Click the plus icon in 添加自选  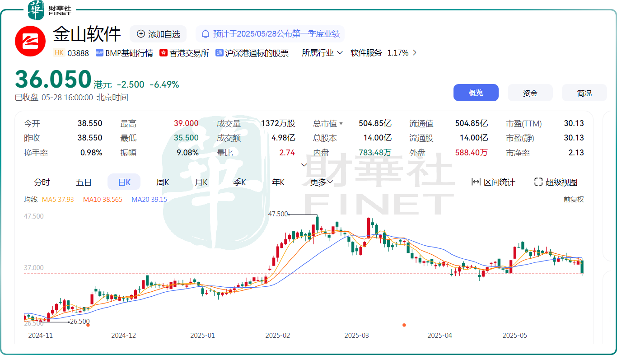pos(141,34)
